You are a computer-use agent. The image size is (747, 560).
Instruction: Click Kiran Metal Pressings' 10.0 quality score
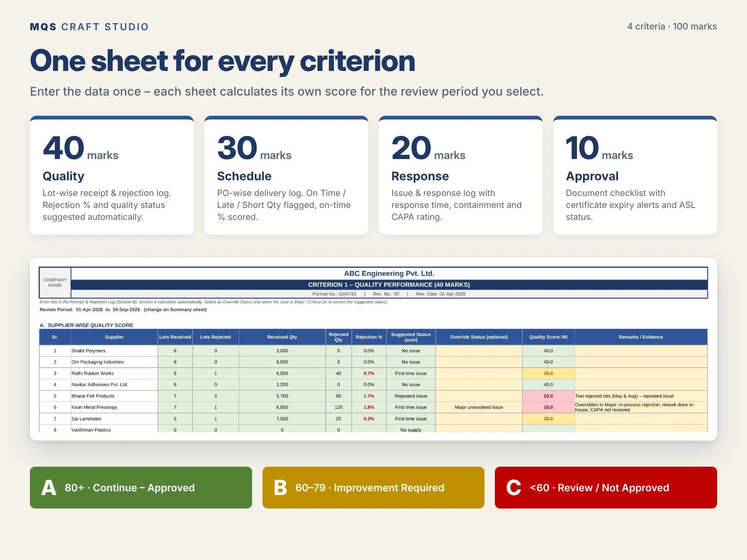coord(548,407)
